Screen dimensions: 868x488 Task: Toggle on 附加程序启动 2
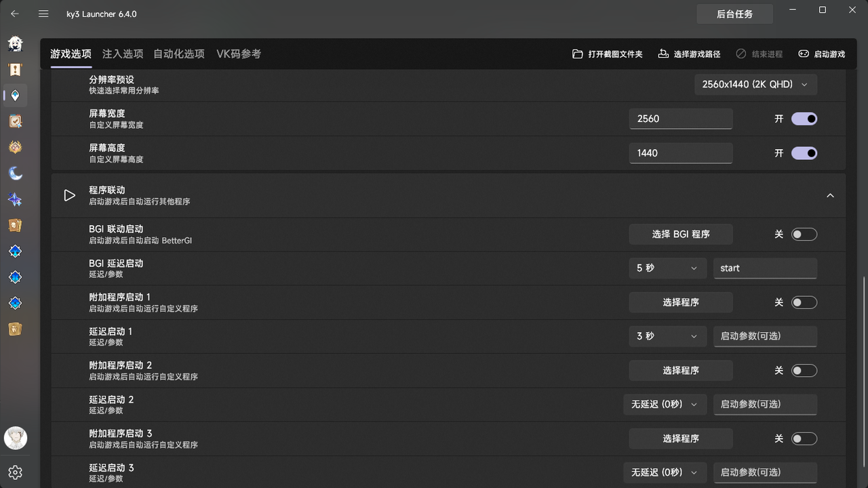[804, 371]
